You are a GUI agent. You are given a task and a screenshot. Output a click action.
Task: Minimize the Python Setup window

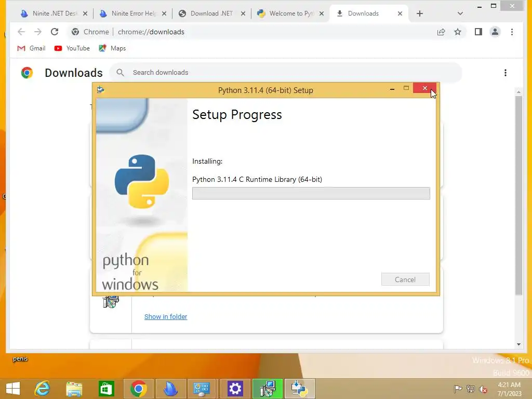click(392, 89)
